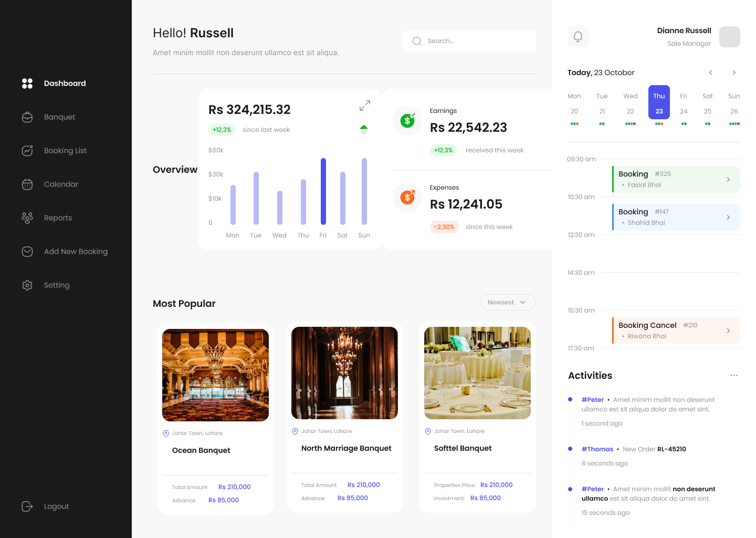Click the Logout icon

click(27, 506)
